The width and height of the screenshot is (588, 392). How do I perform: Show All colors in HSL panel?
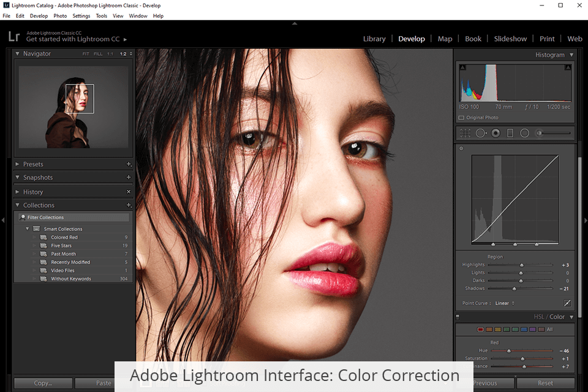[550, 330]
